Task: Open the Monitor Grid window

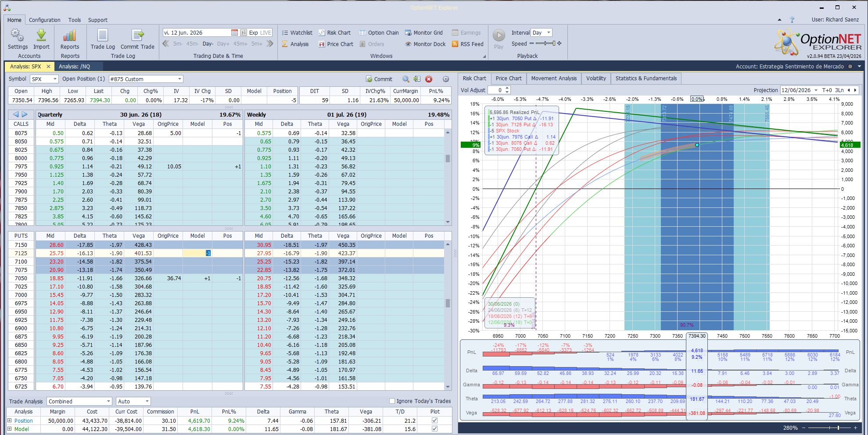Action: (424, 32)
